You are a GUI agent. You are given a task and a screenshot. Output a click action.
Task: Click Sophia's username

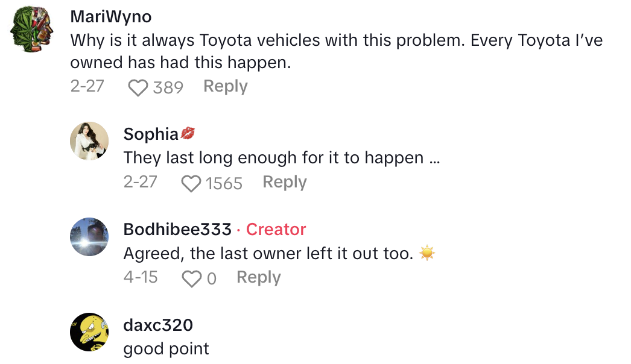pyautogui.click(x=149, y=134)
